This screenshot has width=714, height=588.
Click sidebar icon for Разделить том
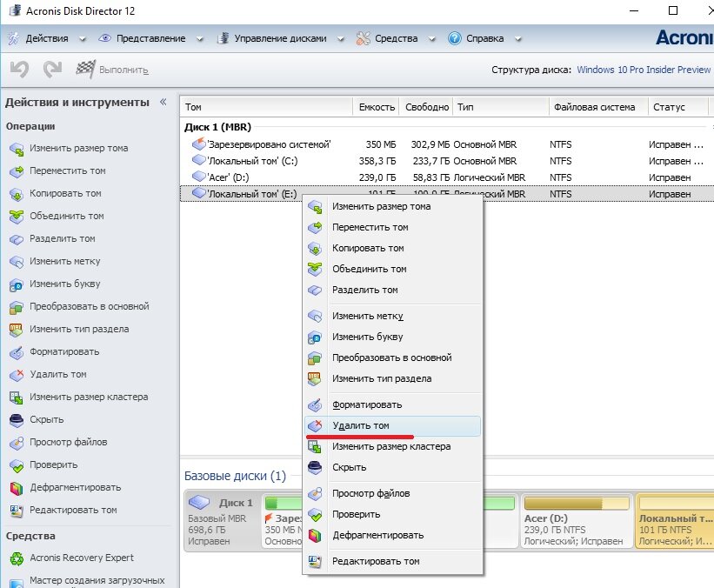(x=17, y=239)
